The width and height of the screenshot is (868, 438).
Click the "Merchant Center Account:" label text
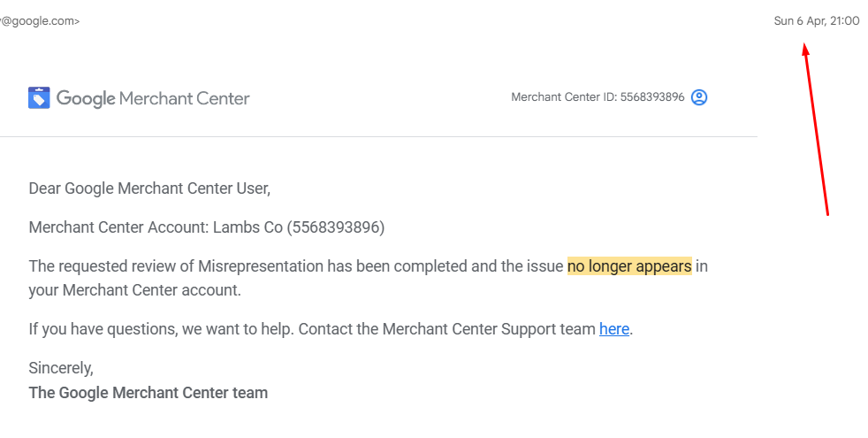(x=119, y=227)
